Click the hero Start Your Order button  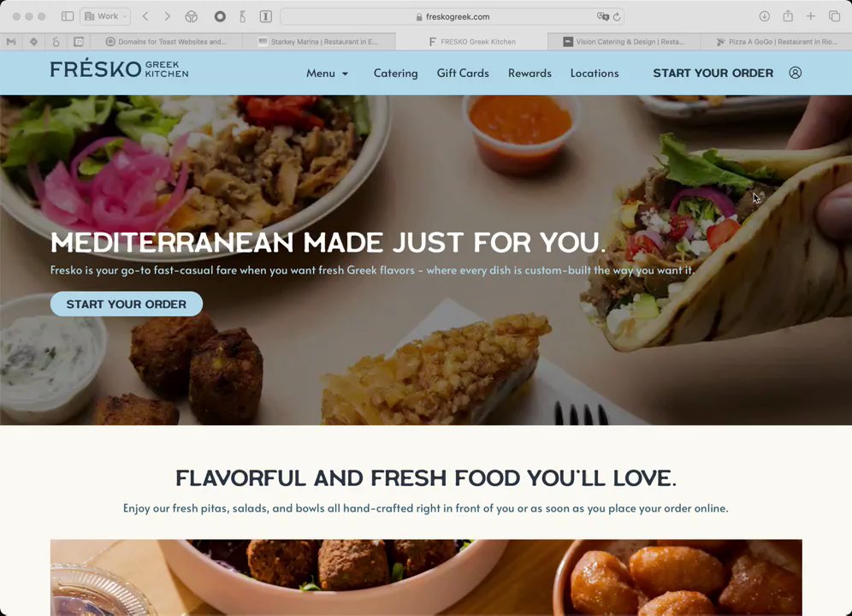tap(127, 304)
